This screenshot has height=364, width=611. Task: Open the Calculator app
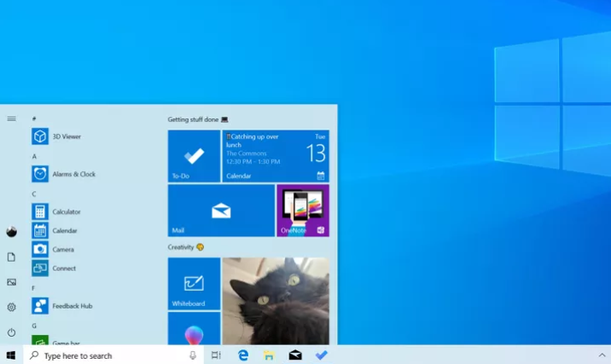[56, 211]
